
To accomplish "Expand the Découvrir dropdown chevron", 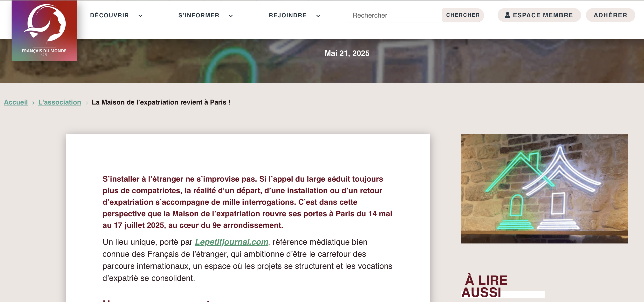I will tap(141, 16).
